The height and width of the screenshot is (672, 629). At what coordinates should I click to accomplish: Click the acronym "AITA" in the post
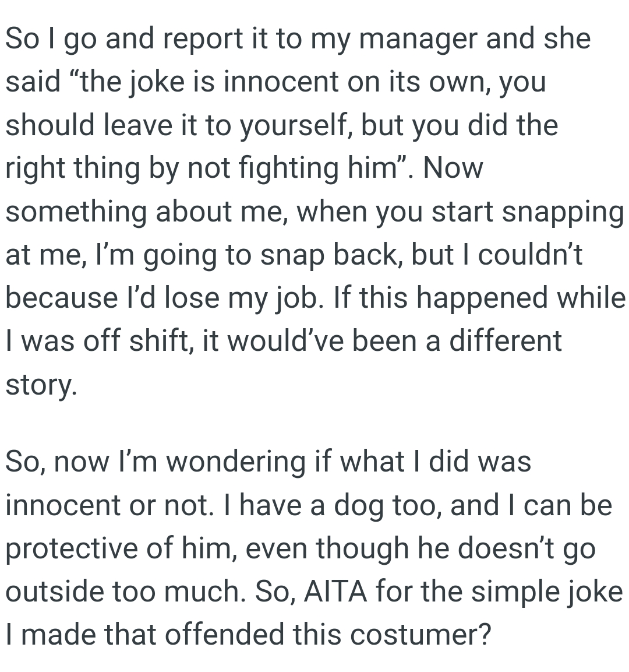pos(336,592)
